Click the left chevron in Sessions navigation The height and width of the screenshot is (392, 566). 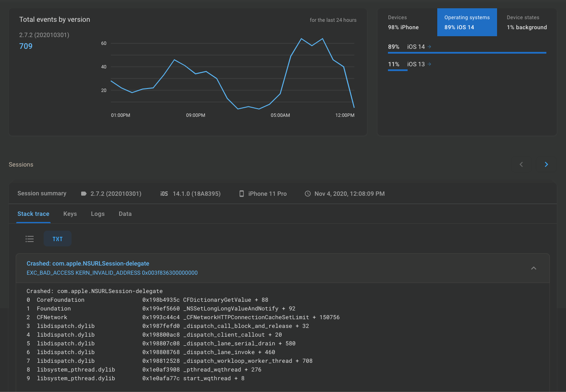pyautogui.click(x=521, y=164)
